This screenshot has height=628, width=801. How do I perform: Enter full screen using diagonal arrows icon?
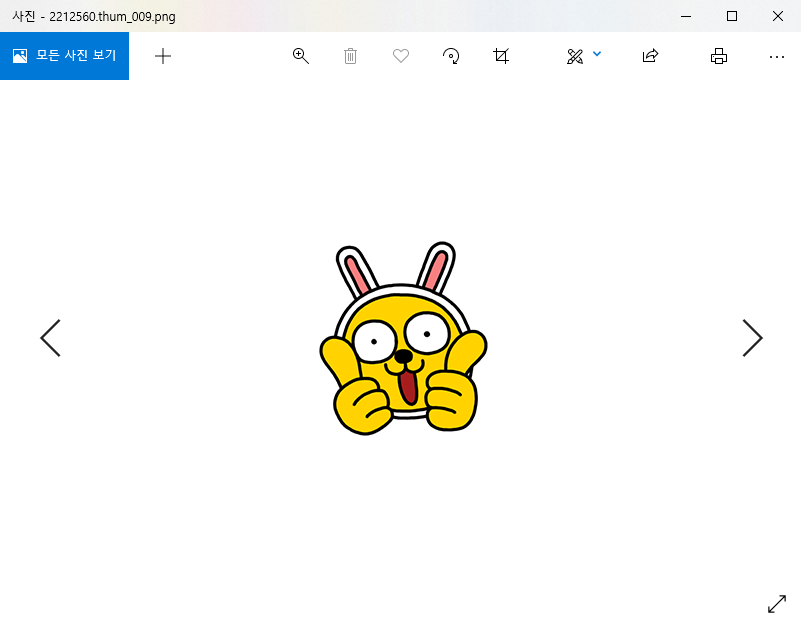[x=777, y=604]
